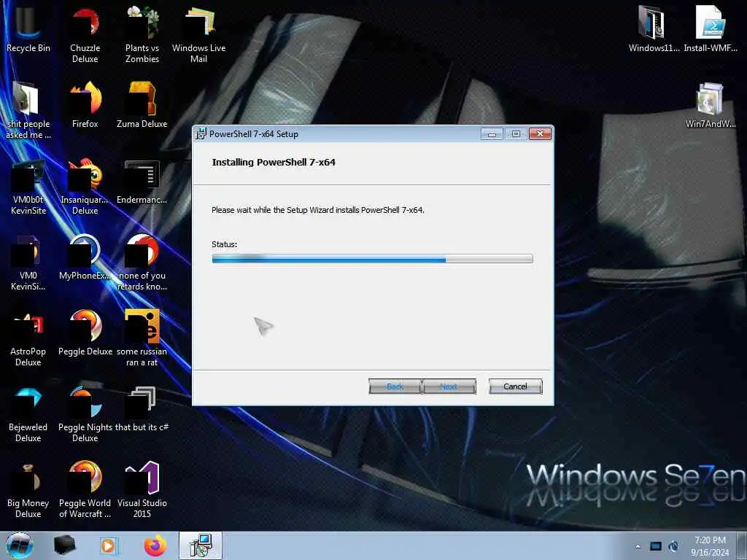Screen dimensions: 747x560
Task: Select the Bejeweled Deluxe shortcut
Action: click(28, 413)
